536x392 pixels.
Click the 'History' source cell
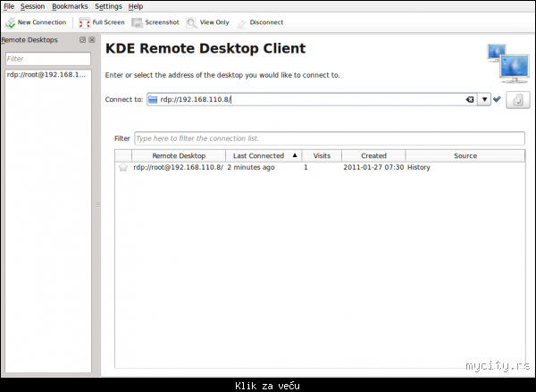pos(418,167)
